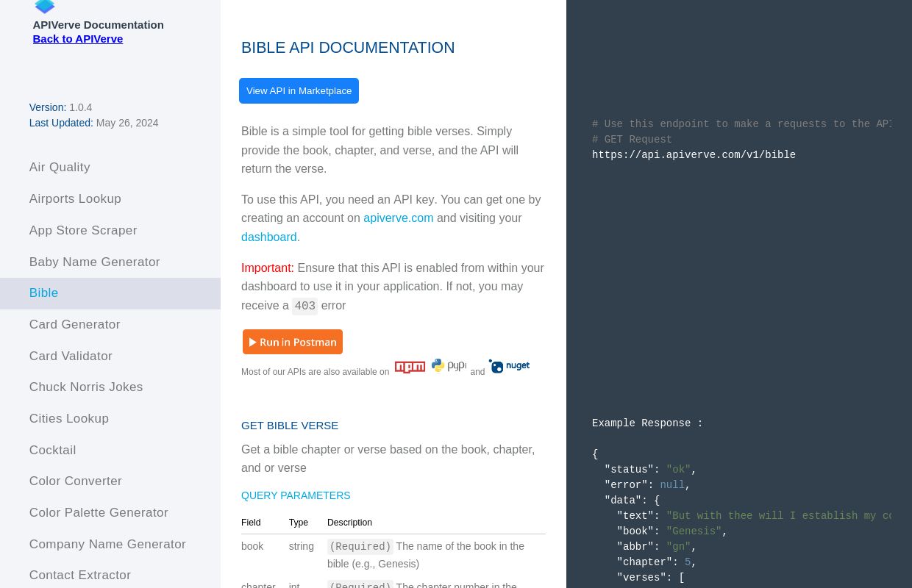Click the Example Response label
Image resolution: width=912 pixels, height=588 pixels.
click(x=647, y=423)
